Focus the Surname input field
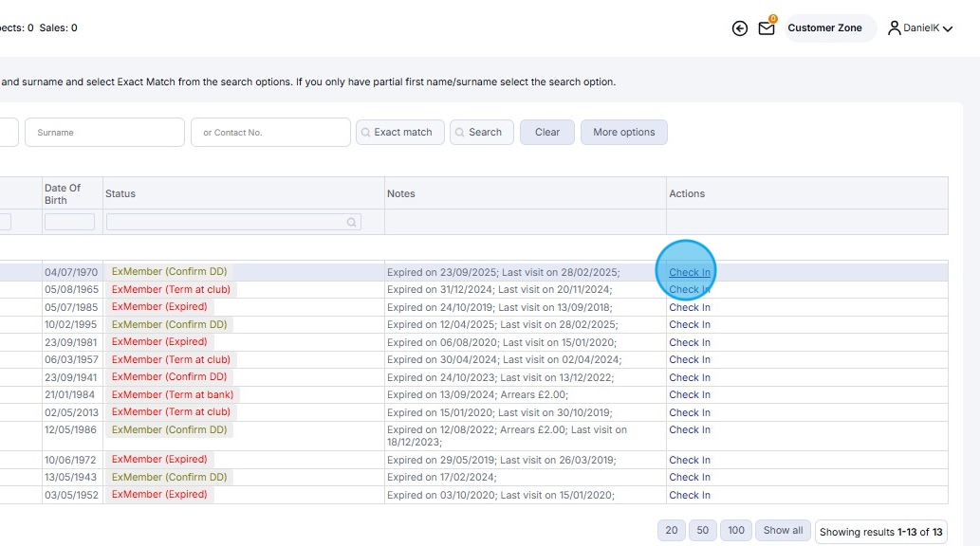The height and width of the screenshot is (546, 980). coord(105,133)
